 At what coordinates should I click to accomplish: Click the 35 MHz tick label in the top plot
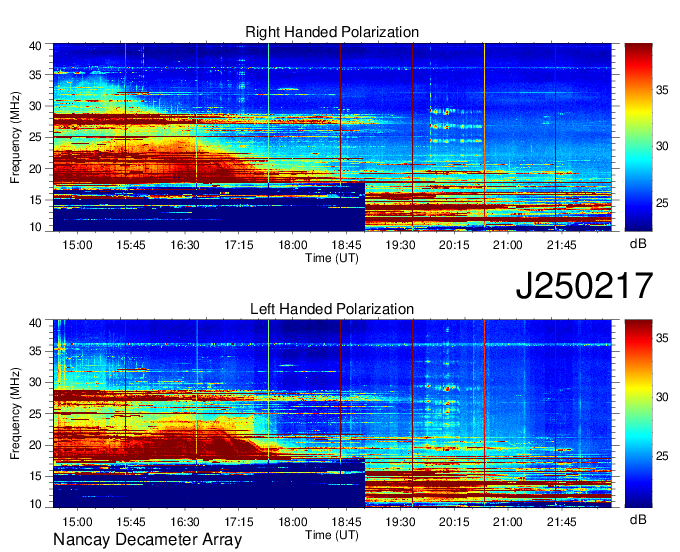click(35, 75)
